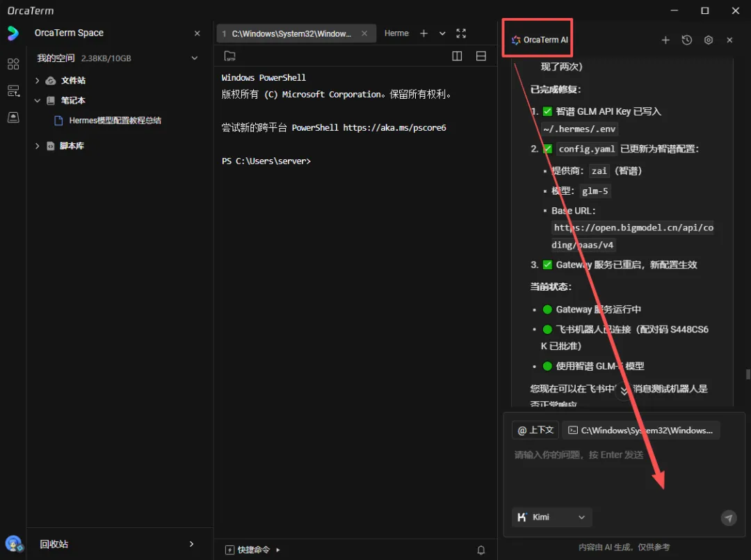The height and width of the screenshot is (560, 751).
Task: Click the https://aka.ms/pscore6 text
Action: (x=394, y=127)
